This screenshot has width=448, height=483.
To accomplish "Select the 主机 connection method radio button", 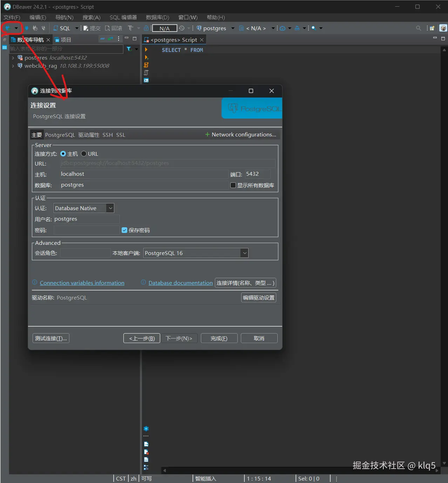I will (63, 154).
